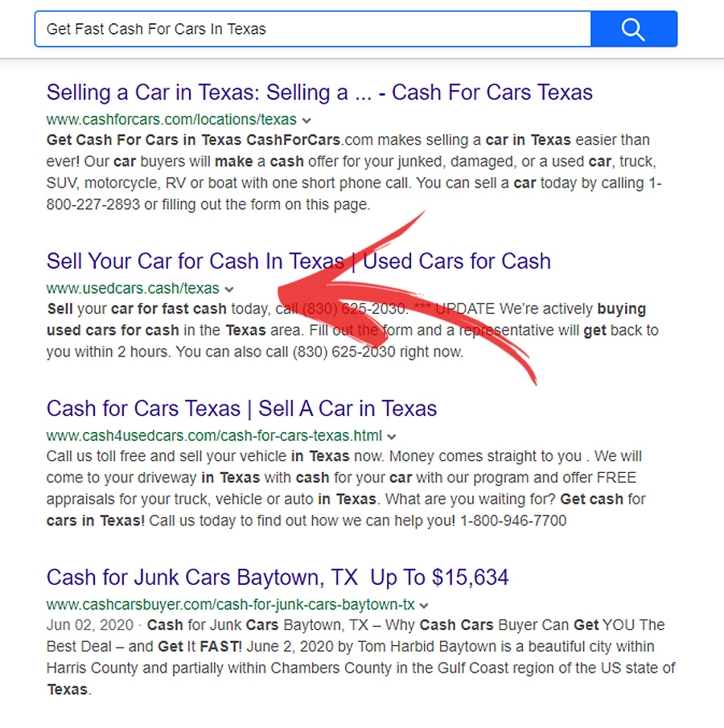
Task: Open the www.cash4usedcars.com URL link
Action: [214, 435]
